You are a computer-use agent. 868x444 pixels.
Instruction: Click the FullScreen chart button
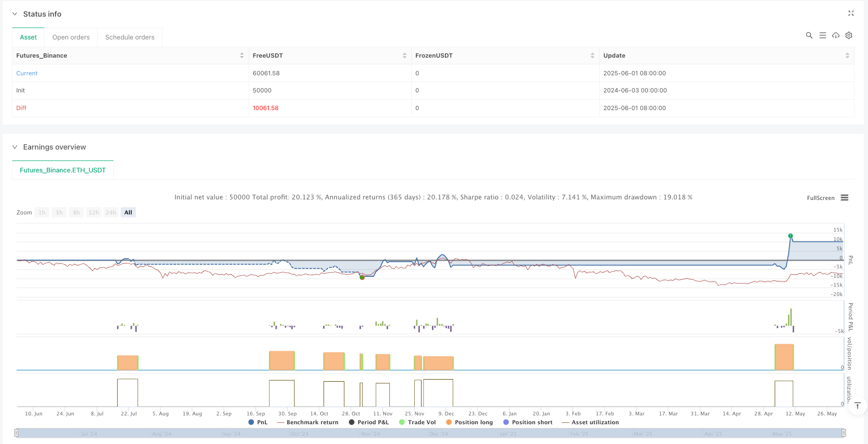coord(820,198)
